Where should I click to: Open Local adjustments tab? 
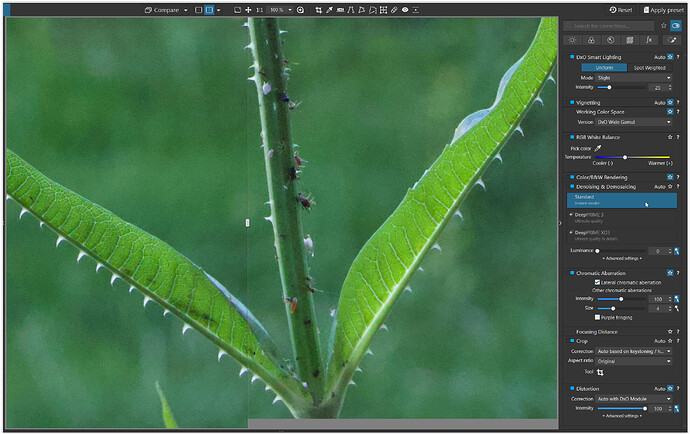coord(672,40)
